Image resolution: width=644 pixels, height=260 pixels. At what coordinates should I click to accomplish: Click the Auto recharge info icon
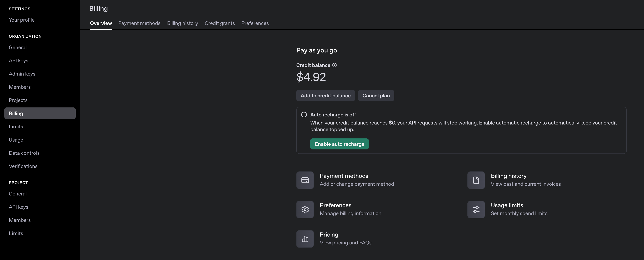point(304,115)
